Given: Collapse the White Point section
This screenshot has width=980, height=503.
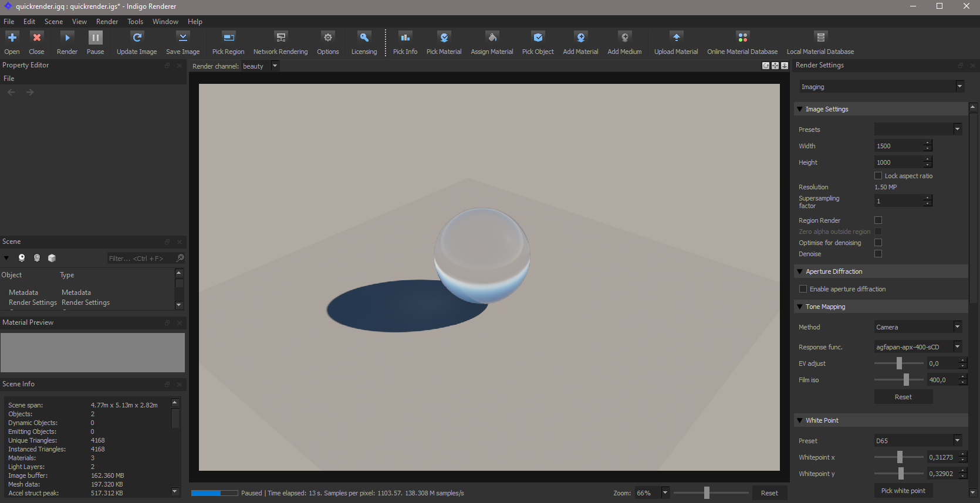Looking at the screenshot, I should [x=800, y=420].
